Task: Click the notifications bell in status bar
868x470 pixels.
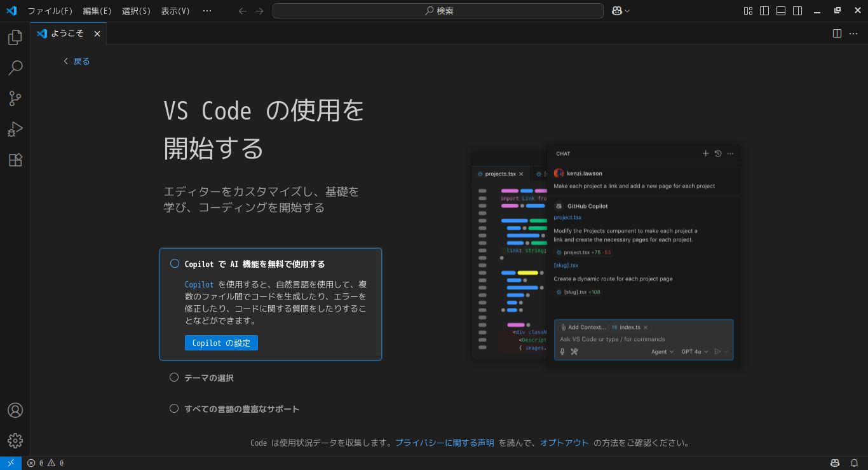Action: pyautogui.click(x=854, y=463)
